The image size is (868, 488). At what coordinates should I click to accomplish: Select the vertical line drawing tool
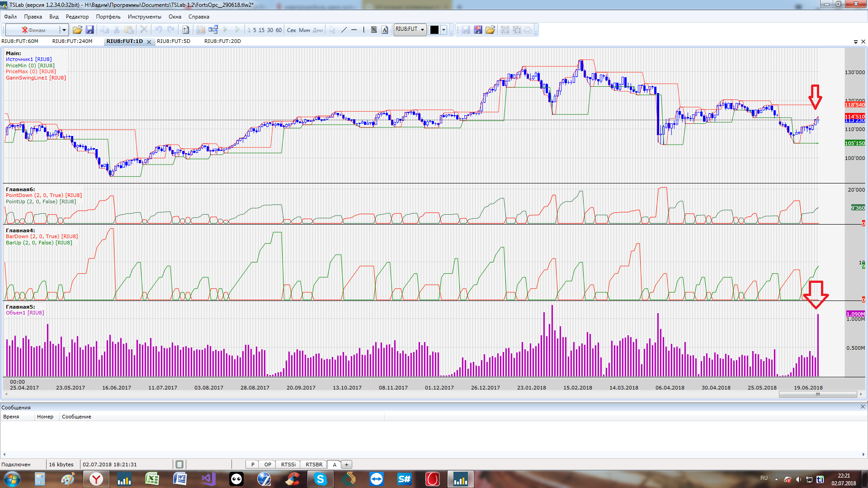363,30
